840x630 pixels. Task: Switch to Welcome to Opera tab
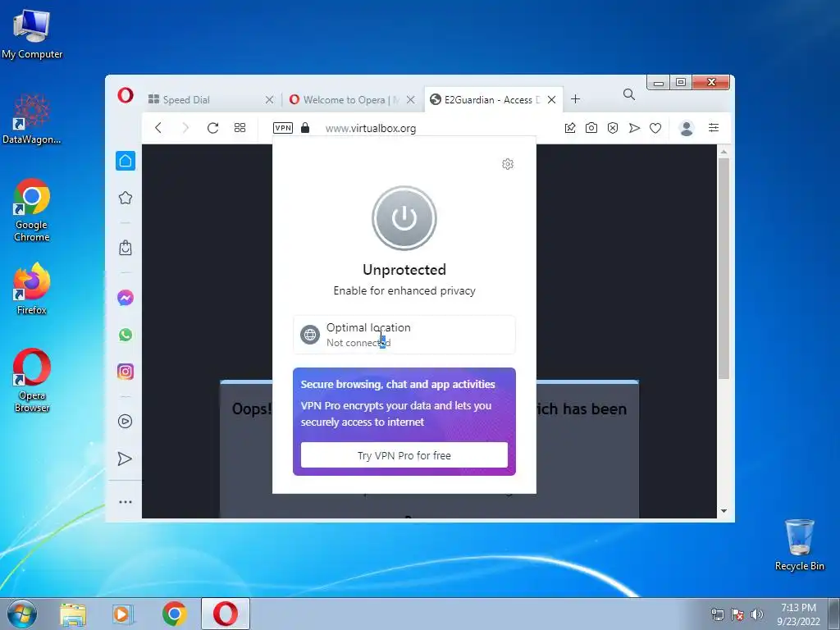pyautogui.click(x=345, y=99)
